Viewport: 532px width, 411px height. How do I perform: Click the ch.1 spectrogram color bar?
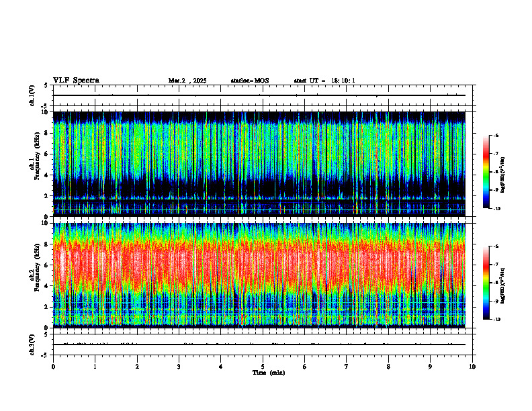click(486, 172)
